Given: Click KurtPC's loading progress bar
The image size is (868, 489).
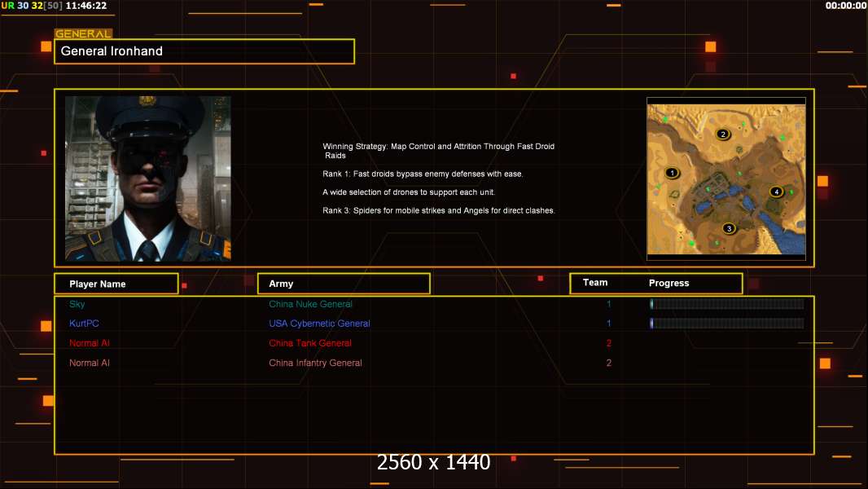Looking at the screenshot, I should tap(727, 324).
